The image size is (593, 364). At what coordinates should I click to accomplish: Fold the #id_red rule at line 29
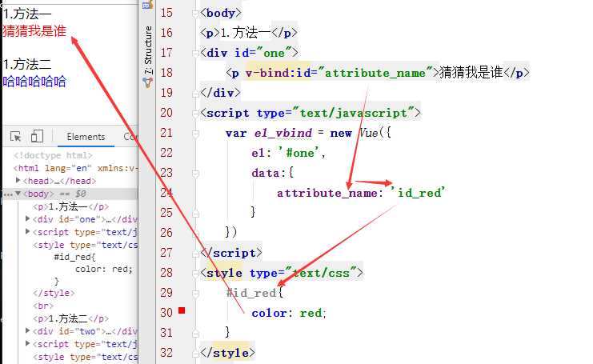pyautogui.click(x=195, y=294)
